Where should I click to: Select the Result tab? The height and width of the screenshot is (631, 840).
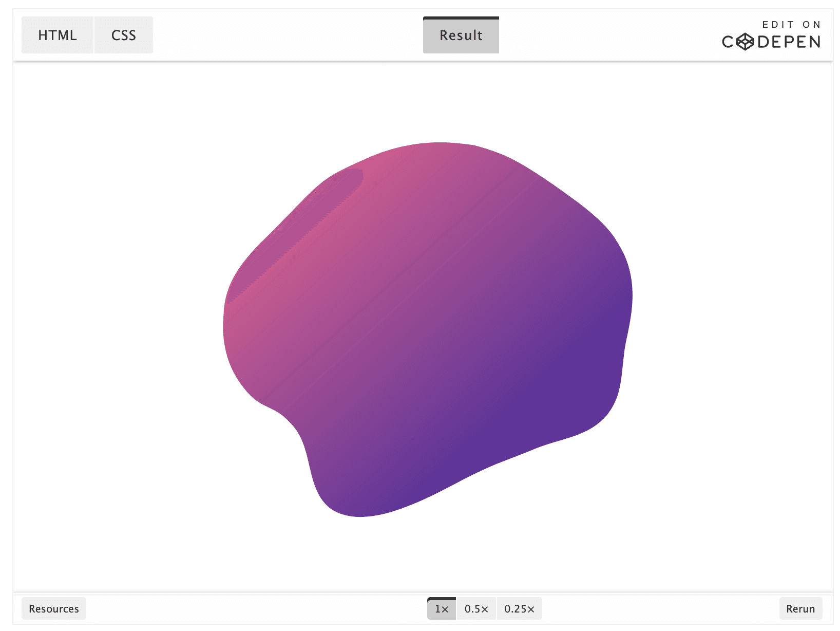coord(461,35)
